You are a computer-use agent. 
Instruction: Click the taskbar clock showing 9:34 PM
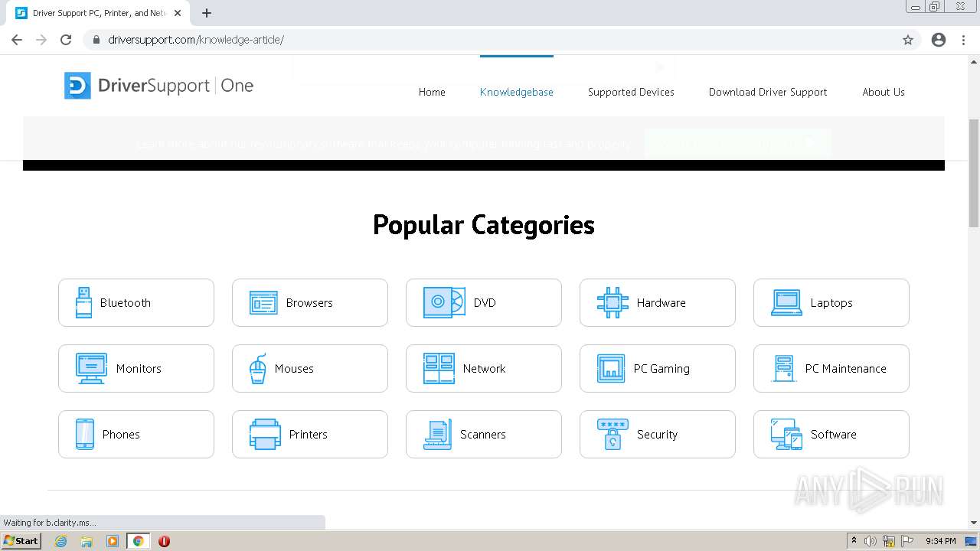coord(940,541)
